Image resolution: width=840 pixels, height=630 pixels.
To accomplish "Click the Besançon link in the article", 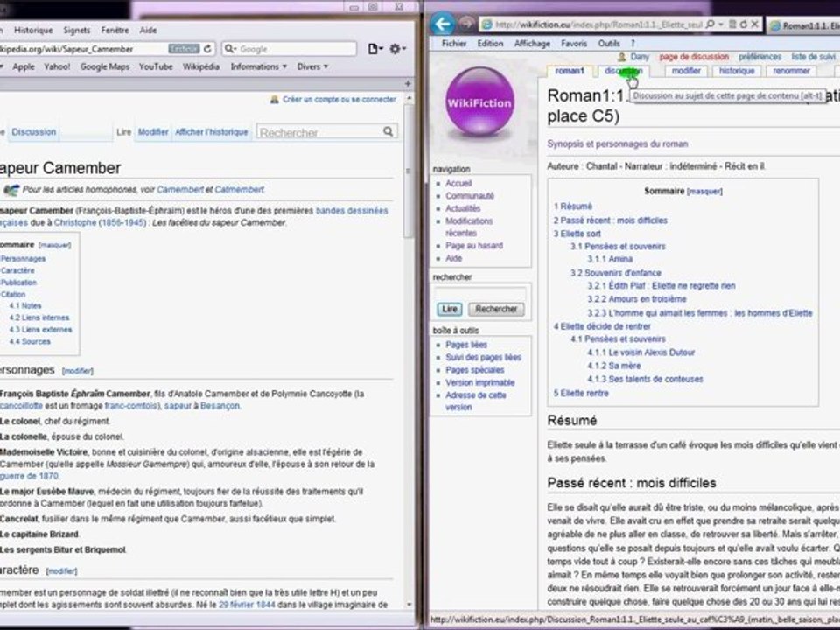I will click(x=220, y=405).
